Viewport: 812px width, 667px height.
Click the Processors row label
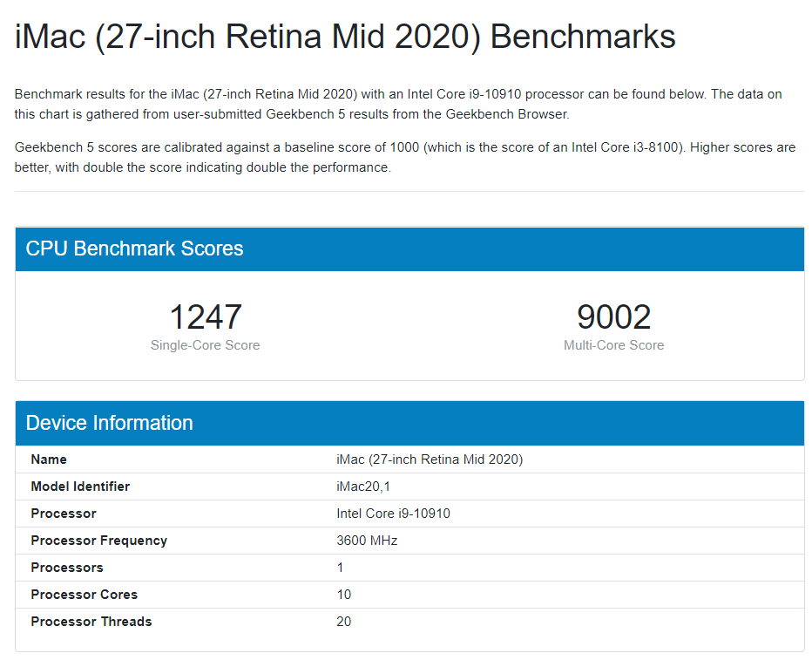pyautogui.click(x=67, y=568)
